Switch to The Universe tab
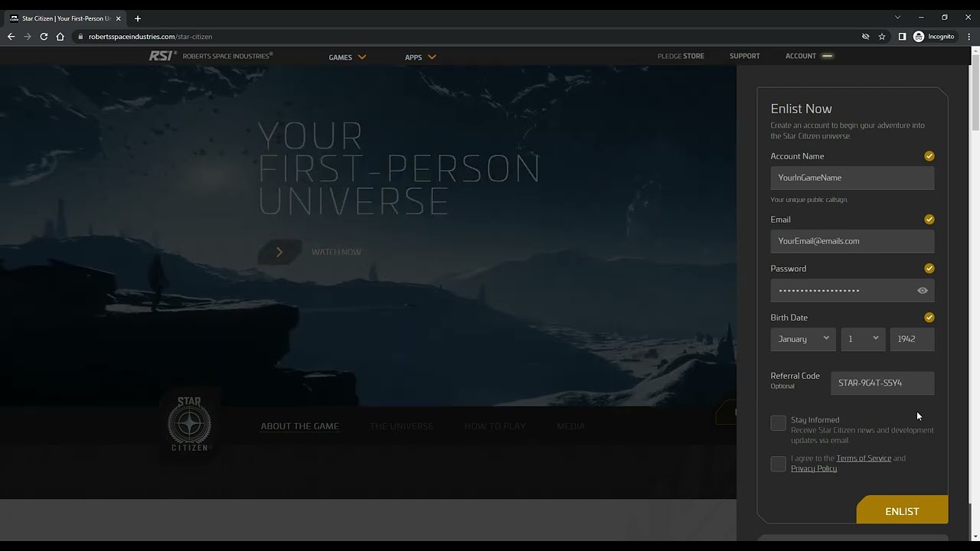Image resolution: width=980 pixels, height=551 pixels. [x=401, y=426]
